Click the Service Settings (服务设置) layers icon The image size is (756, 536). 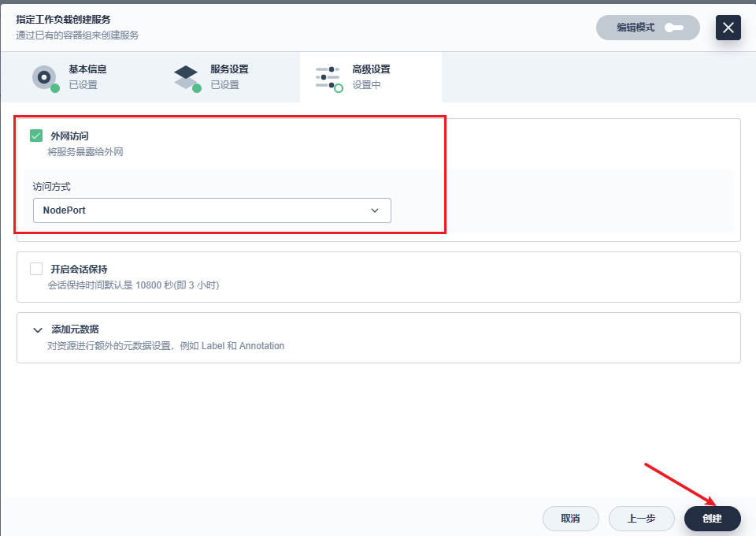pos(187,77)
